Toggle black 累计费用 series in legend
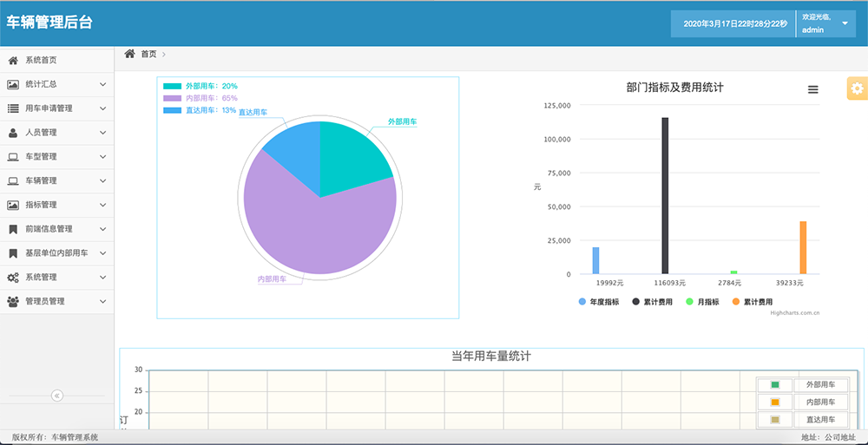The width and height of the screenshot is (868, 445). 652,302
